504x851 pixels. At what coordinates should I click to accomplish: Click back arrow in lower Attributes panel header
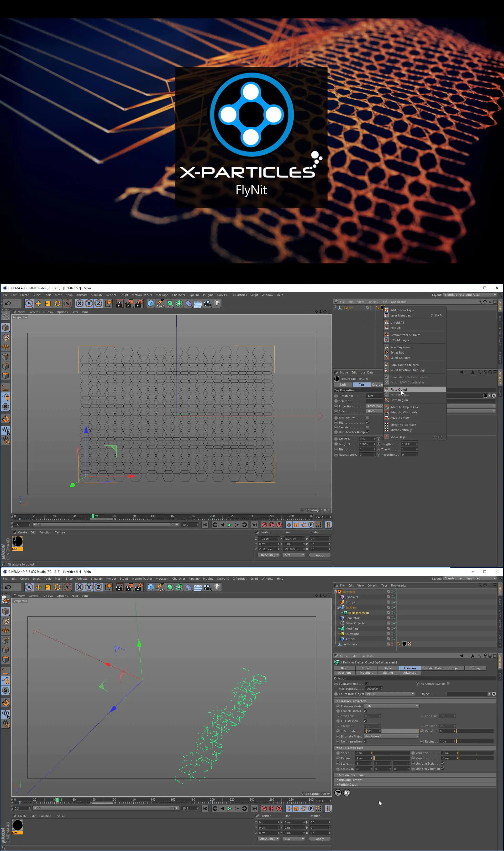pos(461,656)
